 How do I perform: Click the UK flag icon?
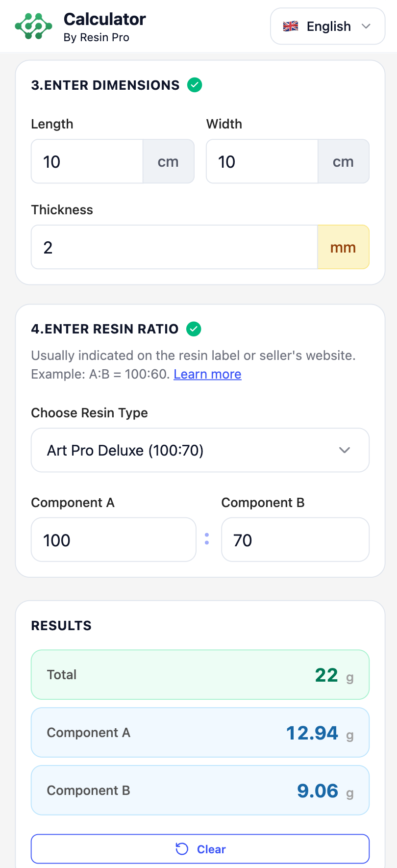point(291,26)
